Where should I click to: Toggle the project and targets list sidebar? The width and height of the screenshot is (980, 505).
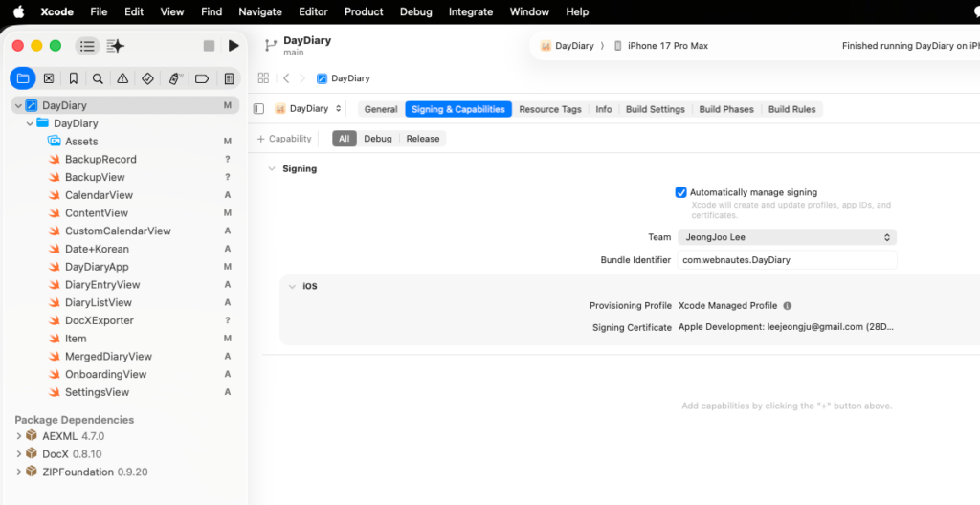click(258, 109)
